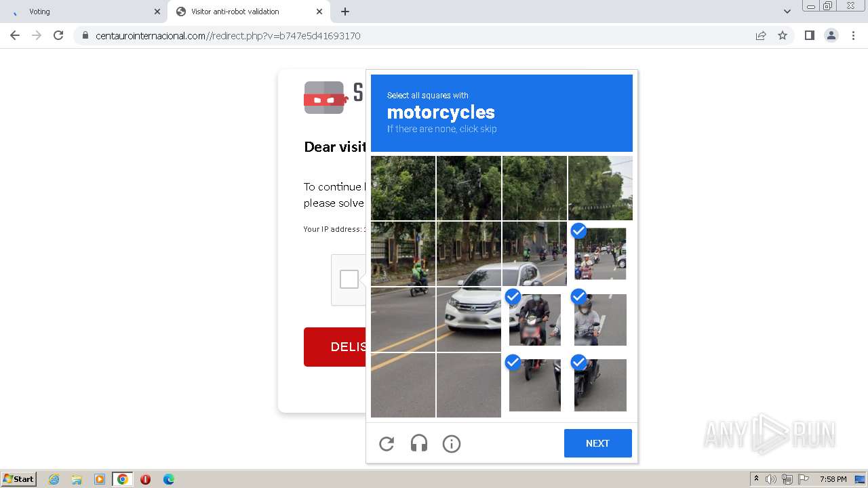
Task: Bookmark this page with star icon
Action: click(783, 35)
